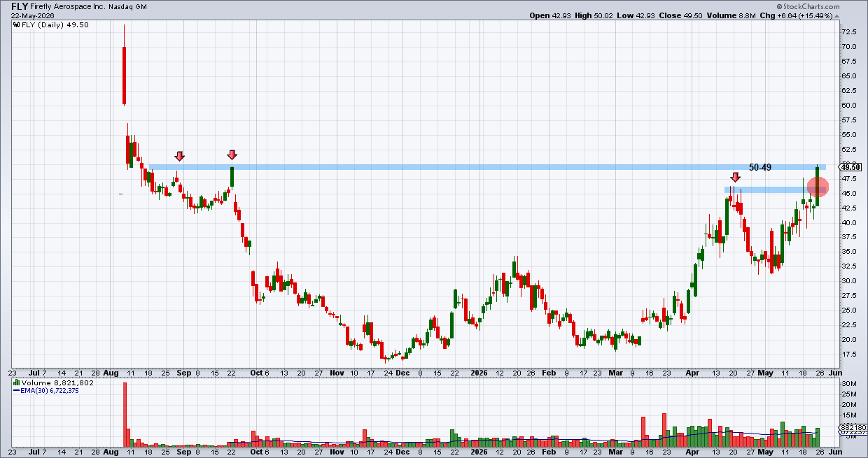868x458 pixels.
Task: Click the candlestick icon next to FLY (Daily)
Action: [x=16, y=24]
